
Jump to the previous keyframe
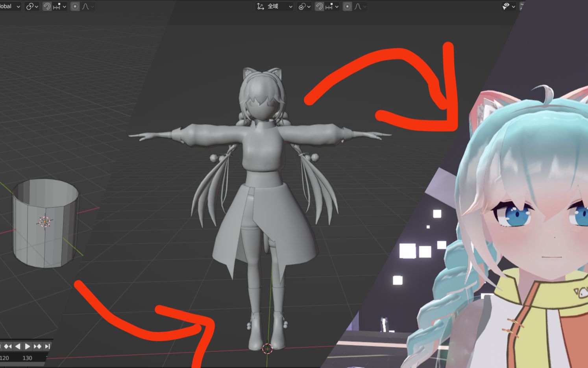coord(7,346)
